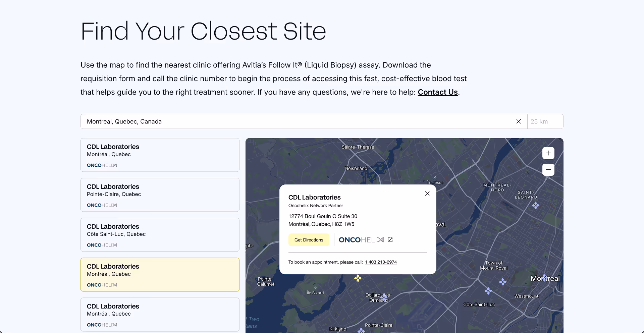Click the Get Directions button

point(309,240)
